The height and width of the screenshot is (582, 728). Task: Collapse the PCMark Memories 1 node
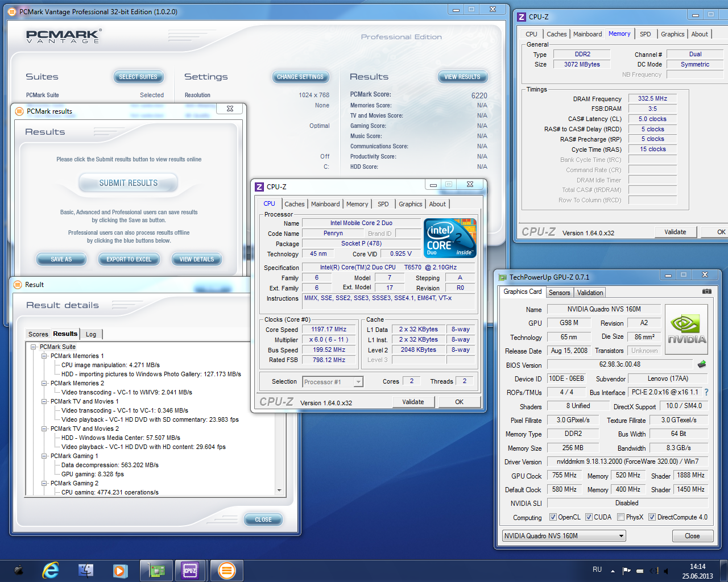(44, 356)
